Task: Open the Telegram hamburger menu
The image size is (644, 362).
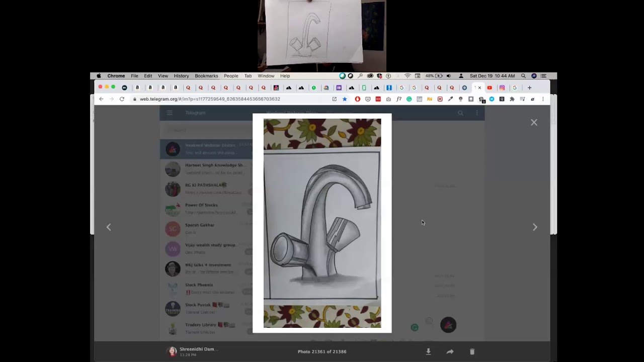Action: tap(170, 113)
